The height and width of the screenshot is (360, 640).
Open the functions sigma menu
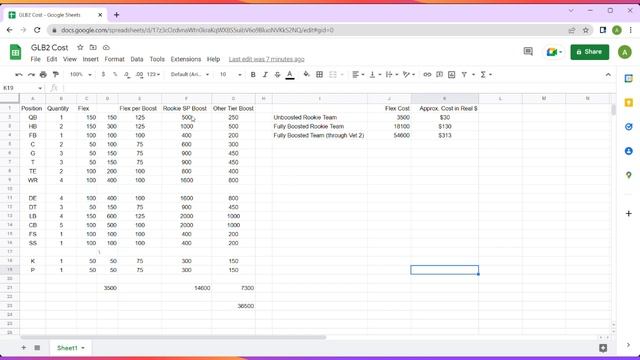(x=485, y=75)
